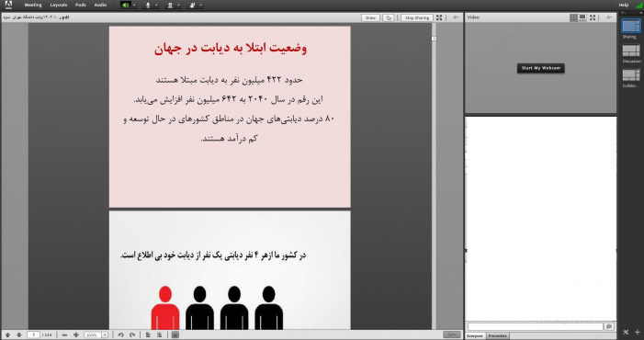Screen dimensions: 644x340
Task: Select the Discussion layout thumbnail
Action: [631, 51]
